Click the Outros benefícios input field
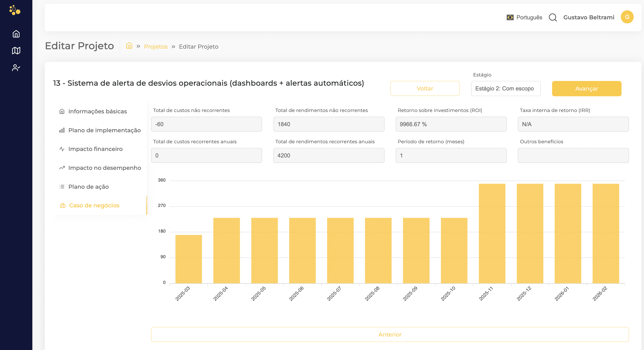This screenshot has width=644, height=350. (x=573, y=155)
